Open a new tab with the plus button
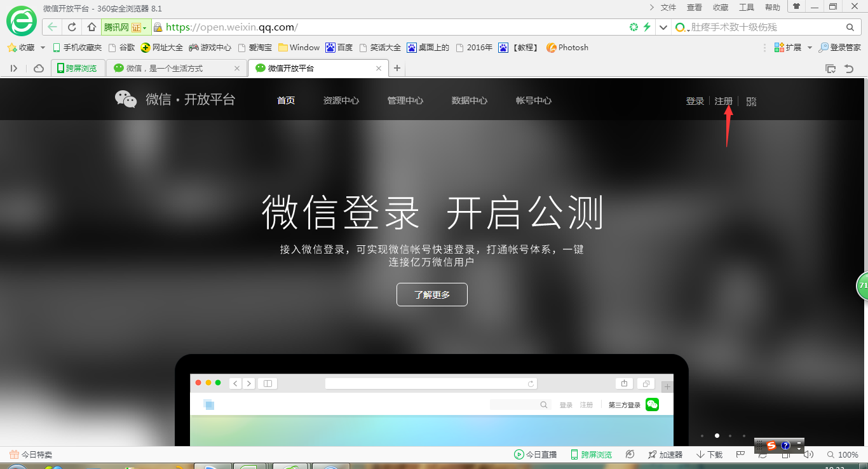This screenshot has width=868, height=469. [397, 68]
